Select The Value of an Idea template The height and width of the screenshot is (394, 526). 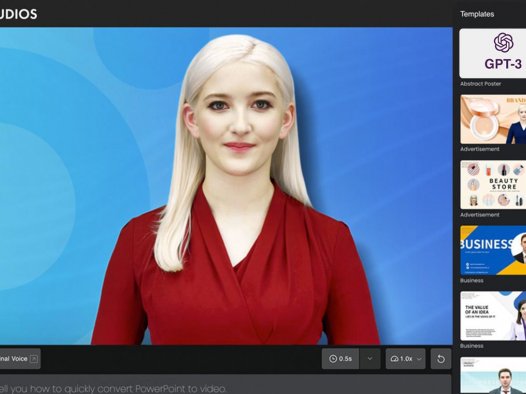[x=492, y=316]
